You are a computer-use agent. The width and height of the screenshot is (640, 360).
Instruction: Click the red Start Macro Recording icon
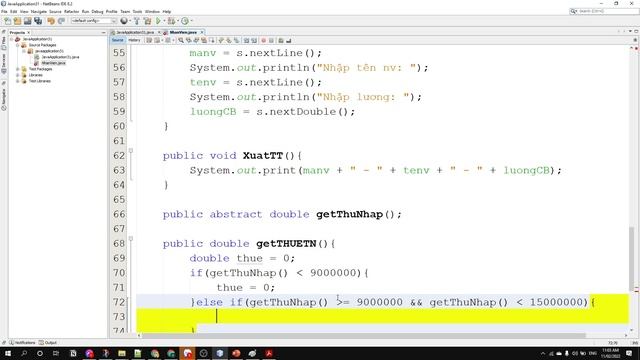click(263, 40)
